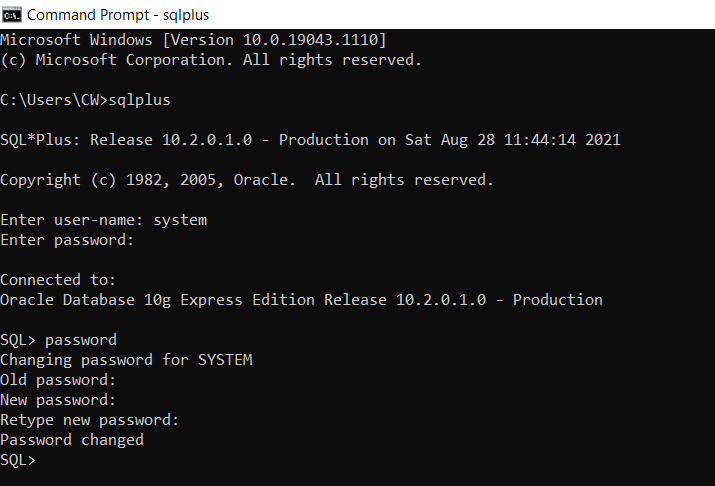This screenshot has width=715, height=486.
Task: Click the "New password:" line
Action: coord(58,400)
